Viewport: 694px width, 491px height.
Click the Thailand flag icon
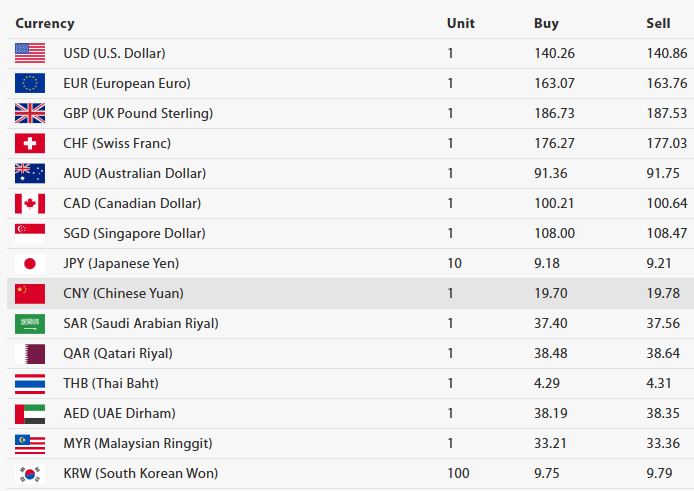pos(30,383)
